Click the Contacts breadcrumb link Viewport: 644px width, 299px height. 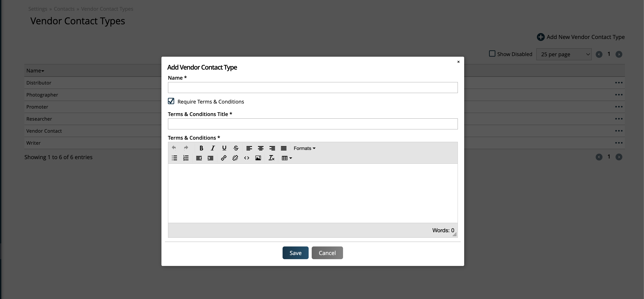[x=64, y=9]
